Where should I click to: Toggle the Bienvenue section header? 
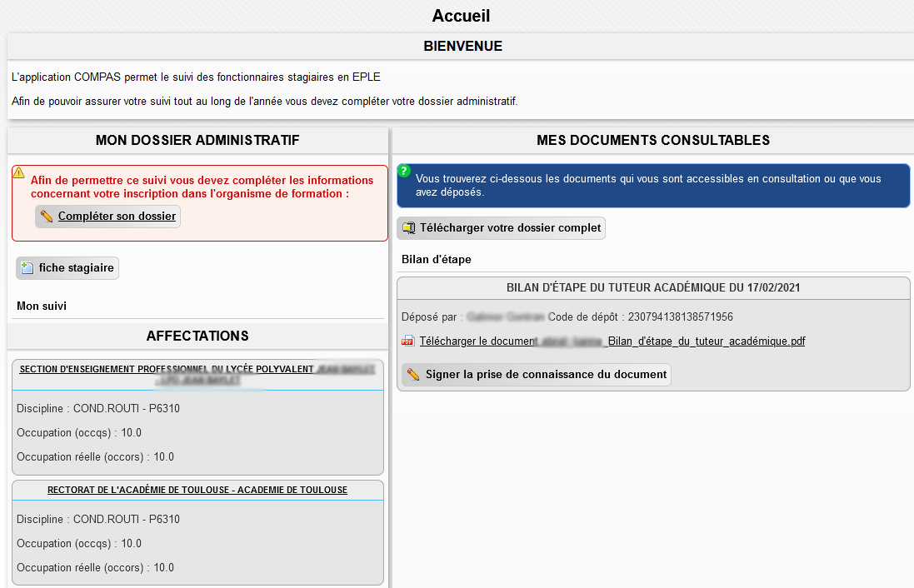pos(462,47)
